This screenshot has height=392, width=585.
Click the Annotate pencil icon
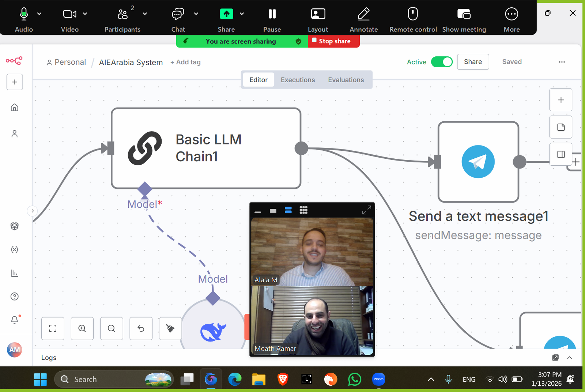pos(363,14)
